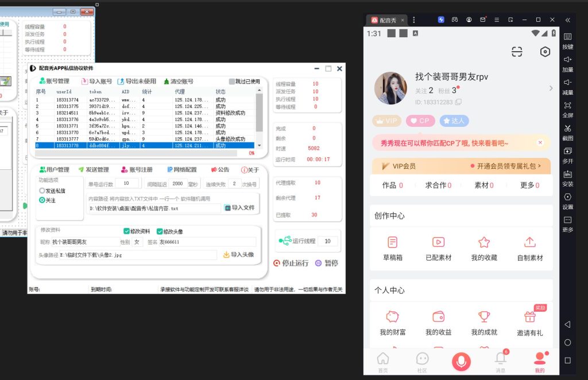The image size is (588, 380).
Task: Open the 草稿箱 drafts icon
Action: [x=392, y=243]
